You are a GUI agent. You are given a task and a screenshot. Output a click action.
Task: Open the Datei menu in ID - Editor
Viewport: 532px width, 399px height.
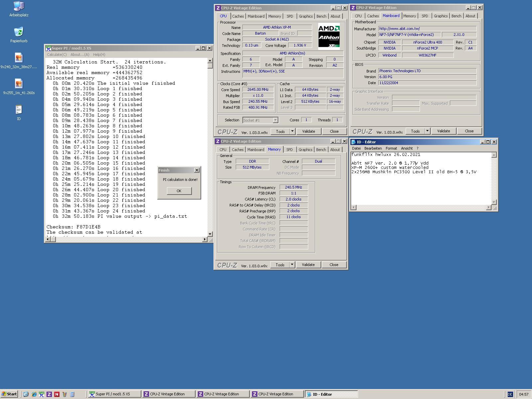click(356, 148)
